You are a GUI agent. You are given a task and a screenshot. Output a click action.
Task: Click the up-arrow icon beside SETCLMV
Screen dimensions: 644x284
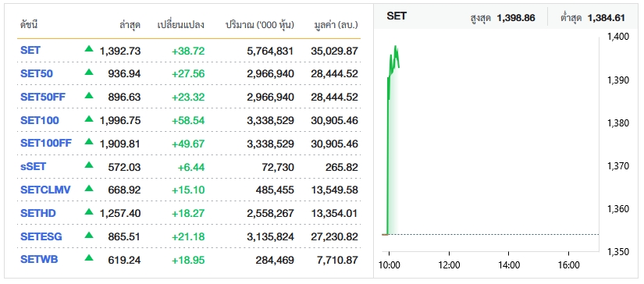coord(89,188)
